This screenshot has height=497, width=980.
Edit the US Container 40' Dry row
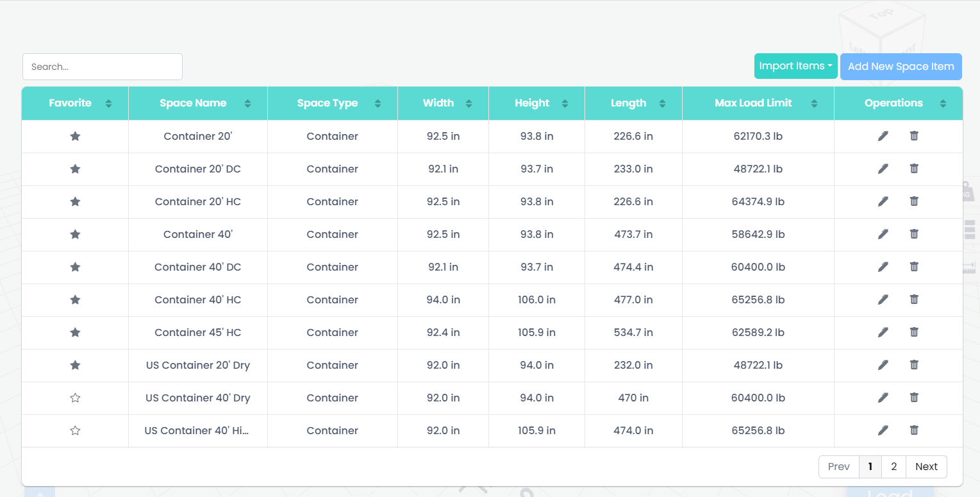click(883, 398)
